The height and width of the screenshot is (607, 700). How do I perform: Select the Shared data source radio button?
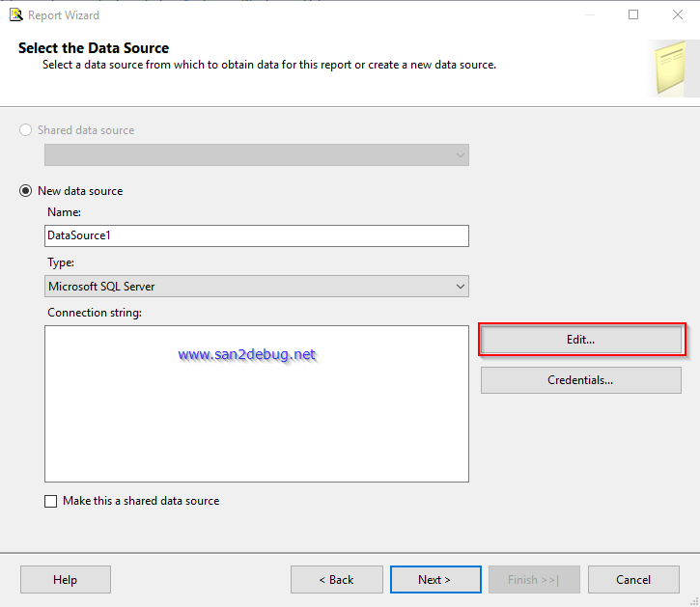(26, 130)
